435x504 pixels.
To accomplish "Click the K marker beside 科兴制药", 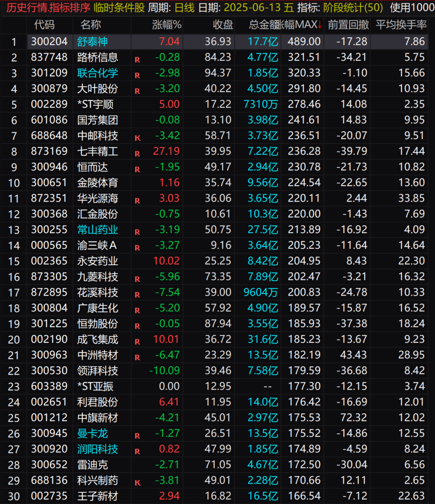I will point(137,483).
